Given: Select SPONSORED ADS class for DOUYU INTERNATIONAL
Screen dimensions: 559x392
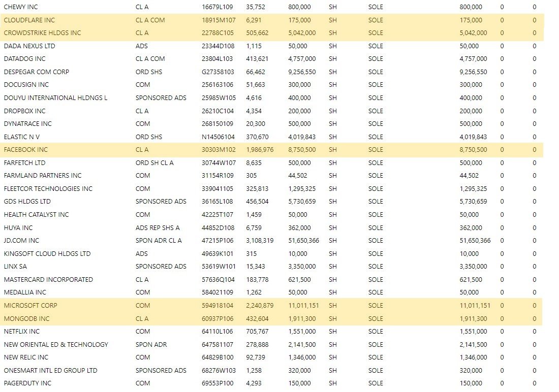Looking at the screenshot, I should (x=161, y=98).
